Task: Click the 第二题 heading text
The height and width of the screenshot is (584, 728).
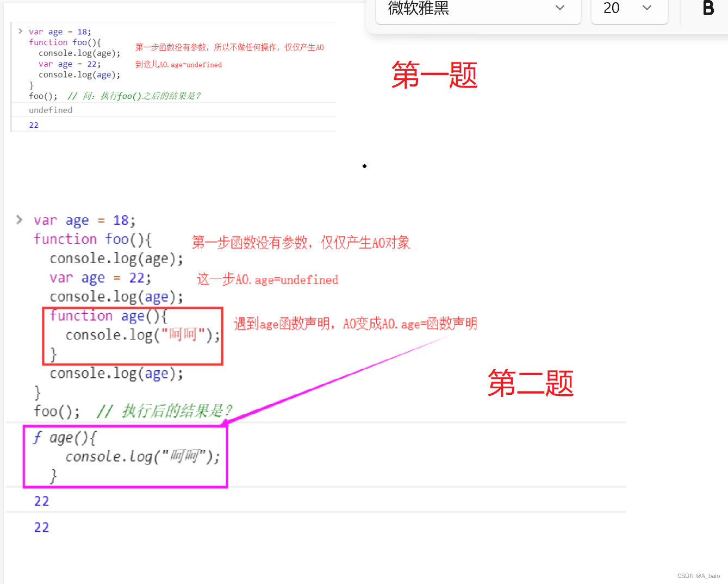Action: pos(531,383)
